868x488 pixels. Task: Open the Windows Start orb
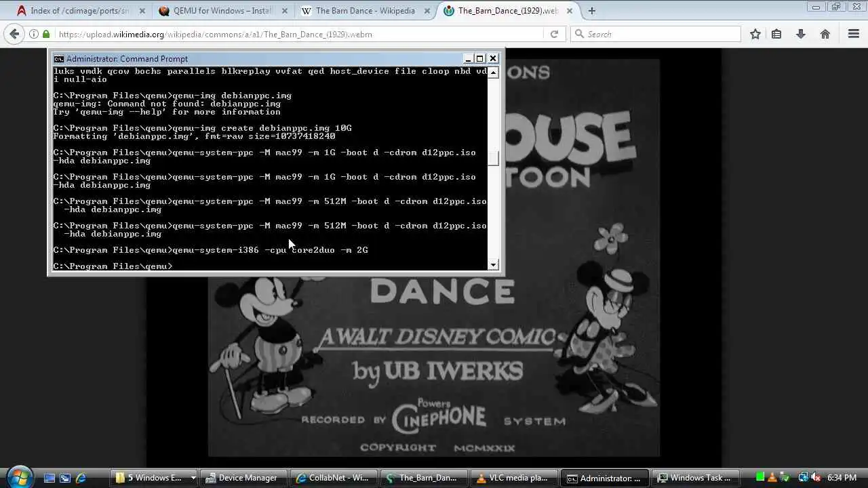[19, 476]
